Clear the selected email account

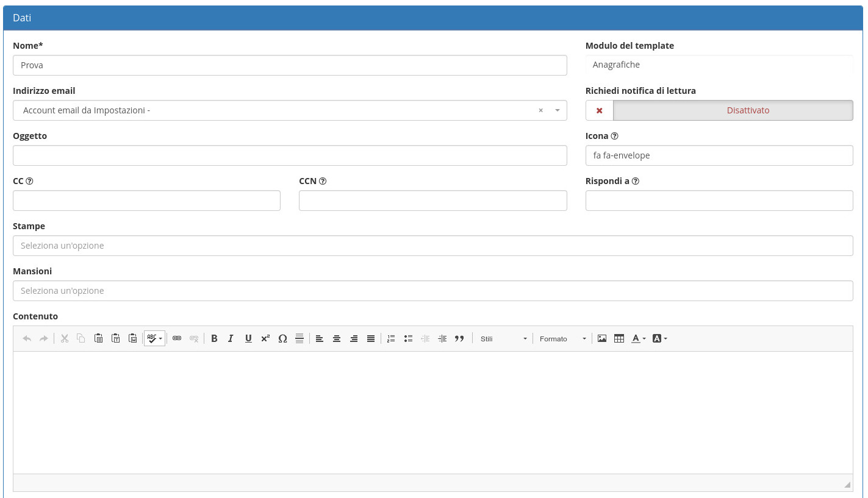tap(540, 110)
